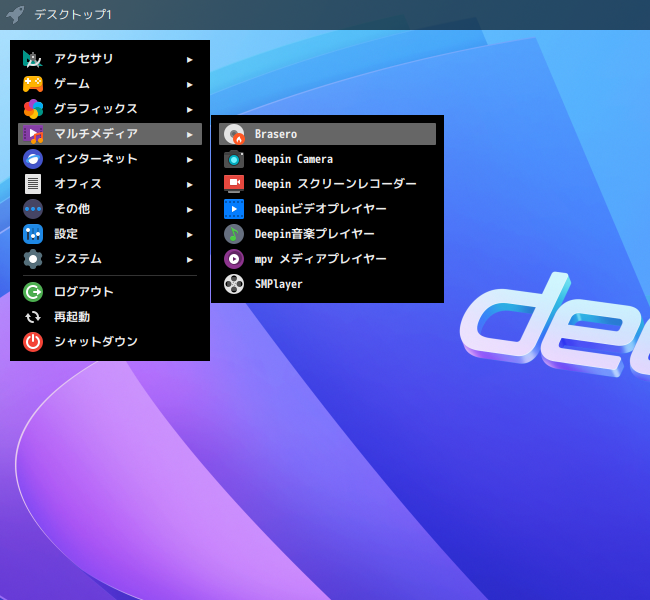The height and width of the screenshot is (600, 650).
Task: Click the 設定 sliders icon
Action: tap(33, 234)
